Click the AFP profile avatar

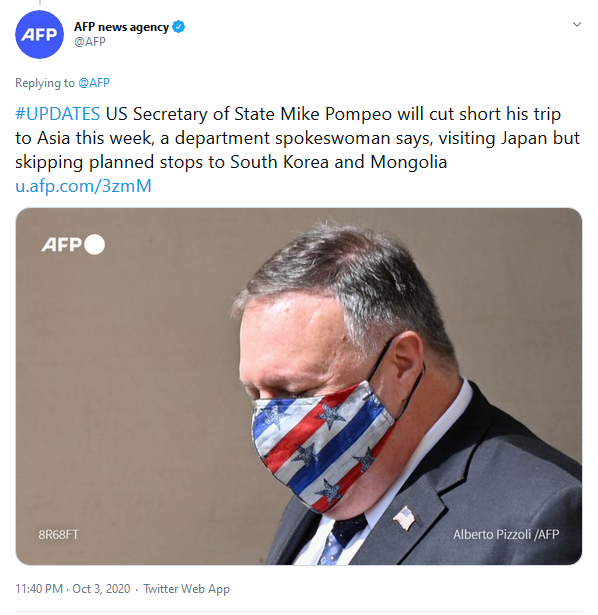click(x=39, y=35)
